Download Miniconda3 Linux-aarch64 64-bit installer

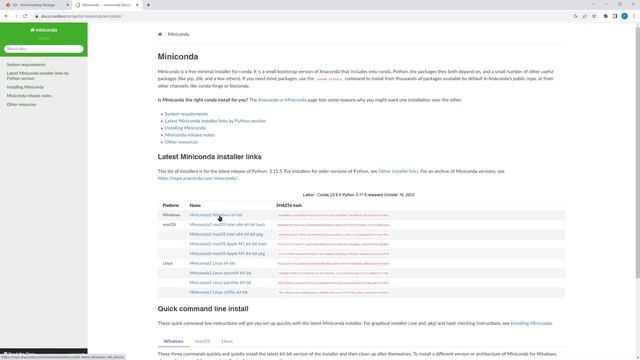(x=220, y=273)
